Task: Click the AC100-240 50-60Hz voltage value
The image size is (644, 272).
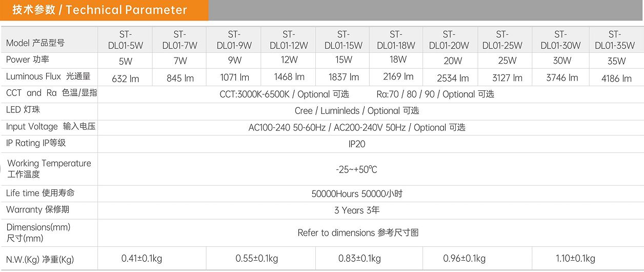Action: click(x=357, y=127)
